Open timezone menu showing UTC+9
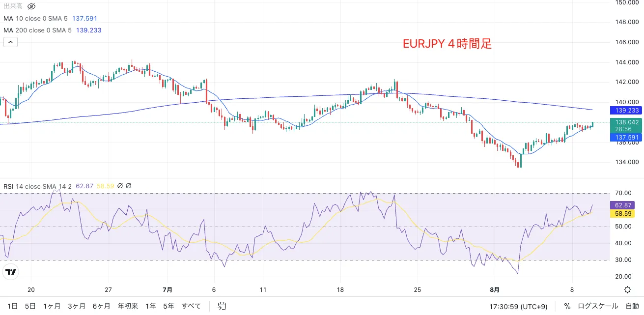 [x=518, y=306]
